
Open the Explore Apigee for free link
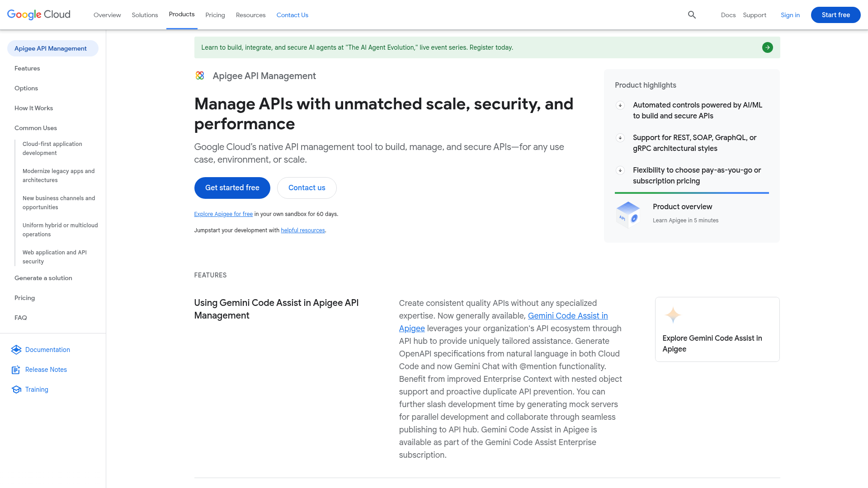(x=223, y=214)
